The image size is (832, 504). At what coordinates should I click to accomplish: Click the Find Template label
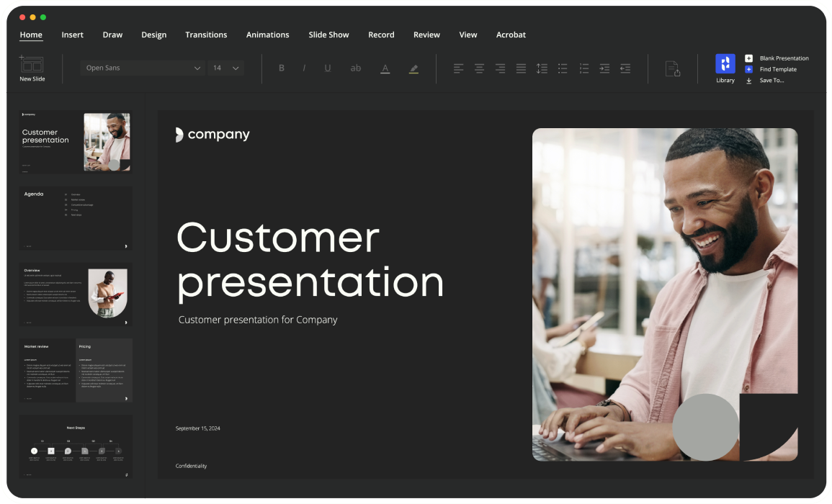click(778, 70)
